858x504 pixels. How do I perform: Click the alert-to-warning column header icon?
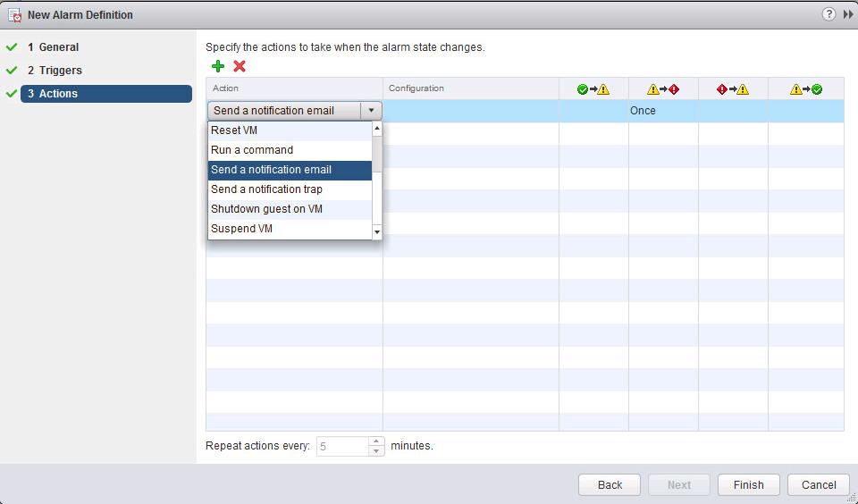733,89
